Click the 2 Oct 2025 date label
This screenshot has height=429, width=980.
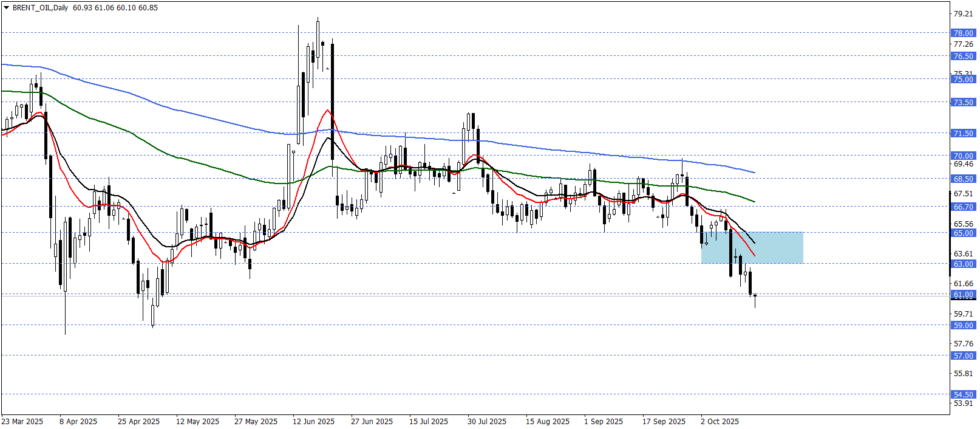[720, 422]
